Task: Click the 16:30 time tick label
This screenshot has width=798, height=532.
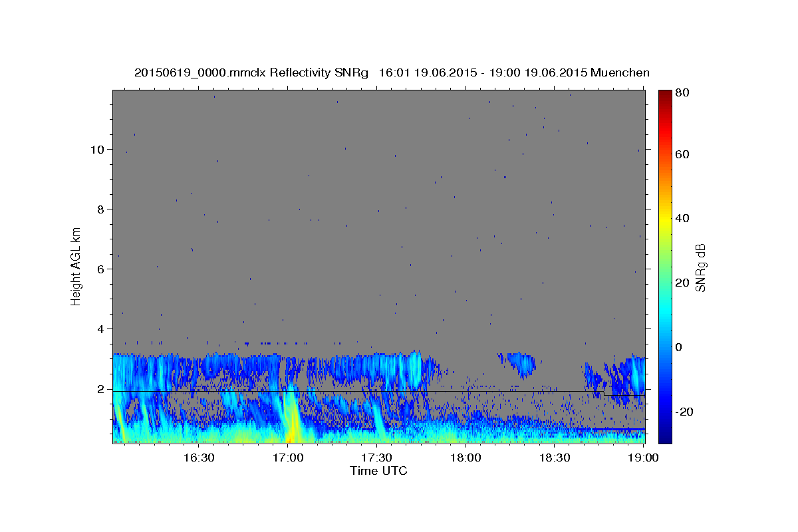Action: tap(198, 458)
